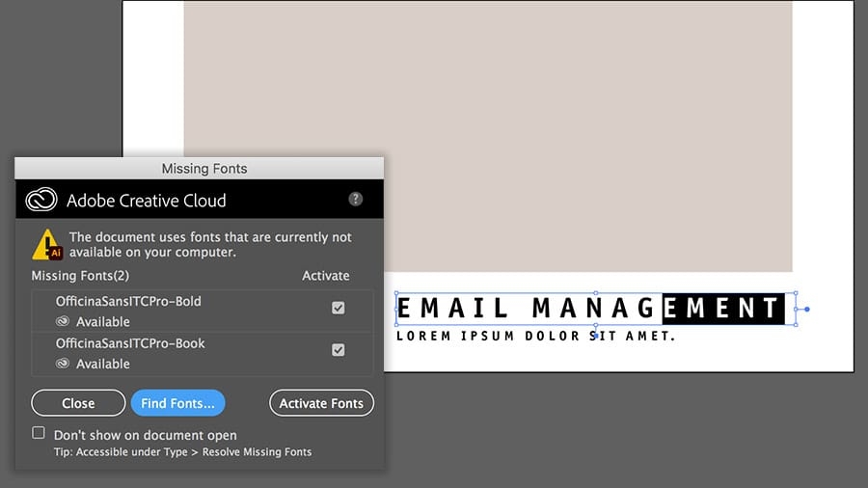Click the highlighted EMENT text selection

[723, 309]
